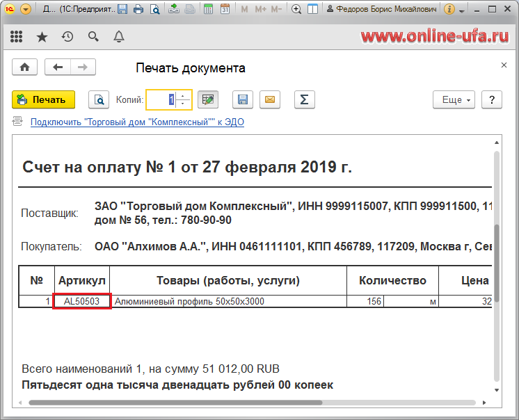Go to the home page
The height and width of the screenshot is (420, 519).
tap(25, 67)
